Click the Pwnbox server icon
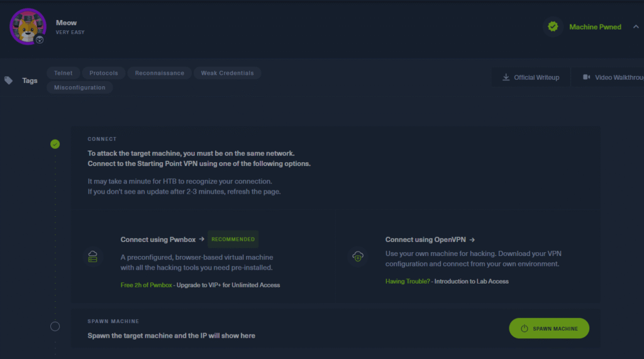 (92, 257)
